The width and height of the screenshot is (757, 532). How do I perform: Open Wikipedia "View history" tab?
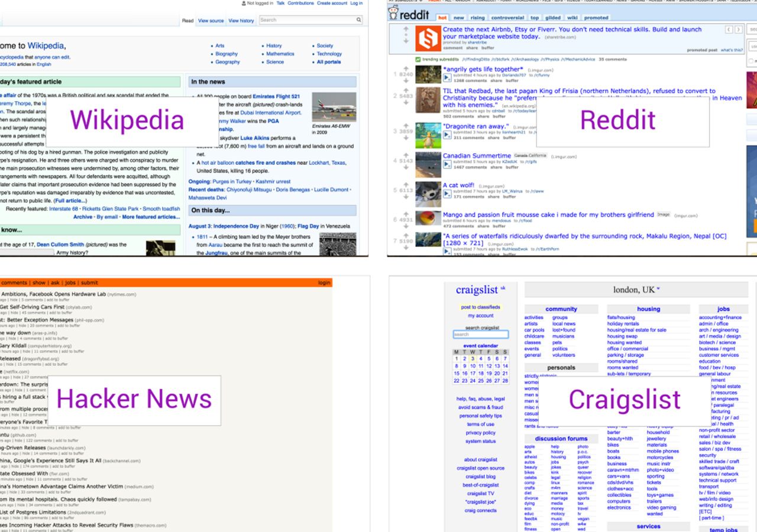pyautogui.click(x=241, y=21)
